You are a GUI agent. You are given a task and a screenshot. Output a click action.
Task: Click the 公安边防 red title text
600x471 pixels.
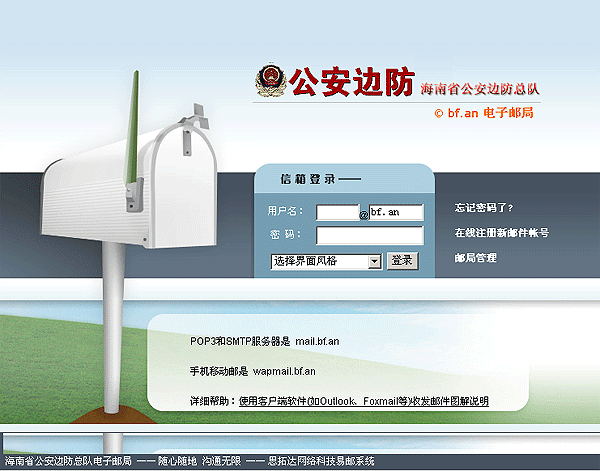(351, 83)
